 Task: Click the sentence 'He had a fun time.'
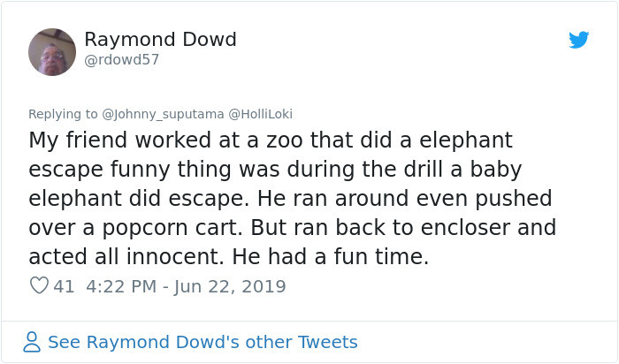[x=331, y=257]
